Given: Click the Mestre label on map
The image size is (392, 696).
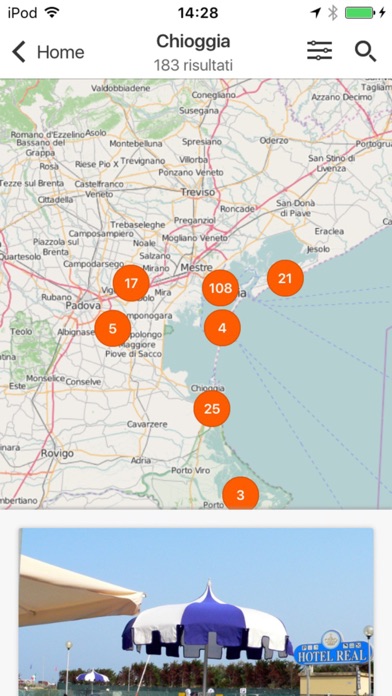Looking at the screenshot, I should tap(197, 268).
